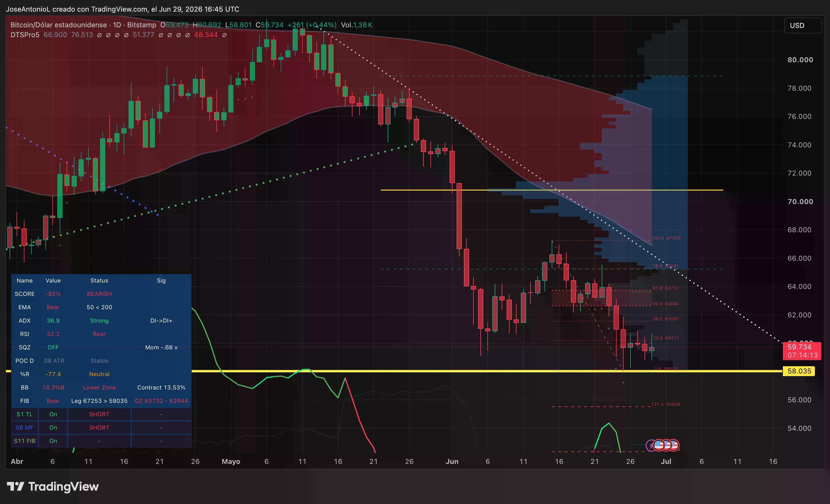Click the BEARISH status cell
Image resolution: width=830 pixels, height=504 pixels.
tap(99, 294)
